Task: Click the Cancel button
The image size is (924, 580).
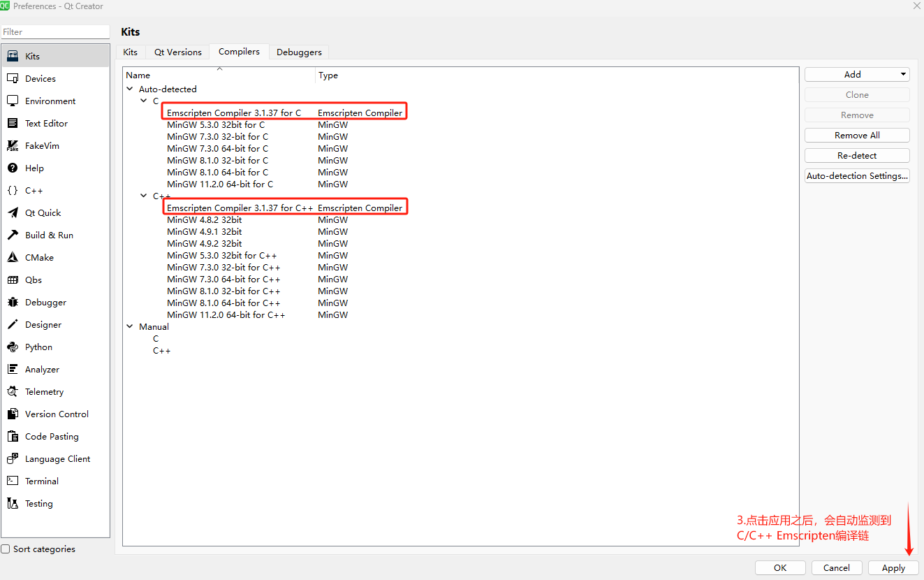Action: pos(837,568)
